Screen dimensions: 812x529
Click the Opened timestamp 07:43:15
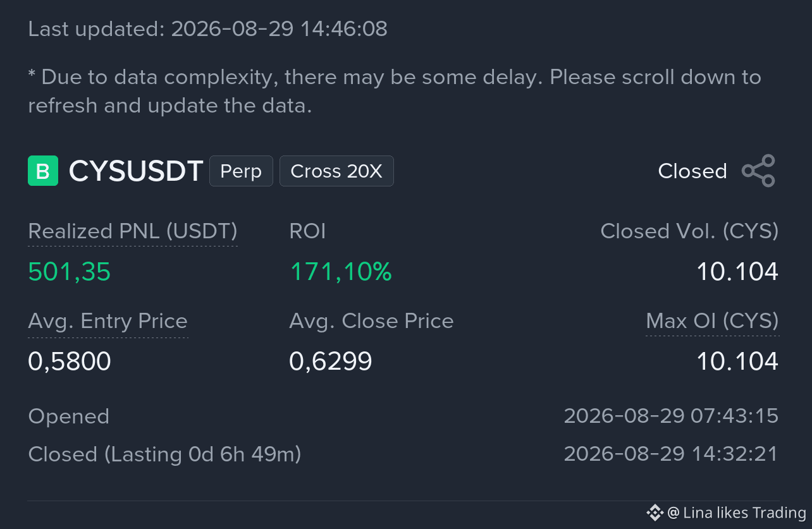[x=671, y=416]
